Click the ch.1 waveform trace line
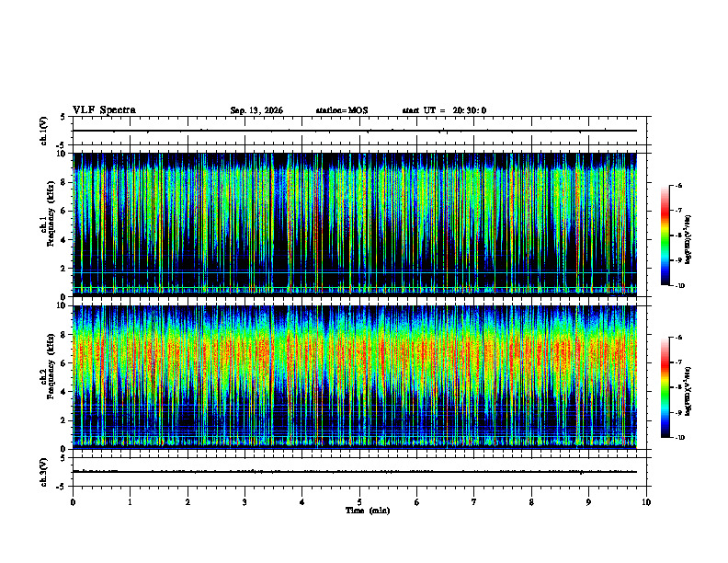Viewport: 728px width, 563px height. (x=355, y=131)
